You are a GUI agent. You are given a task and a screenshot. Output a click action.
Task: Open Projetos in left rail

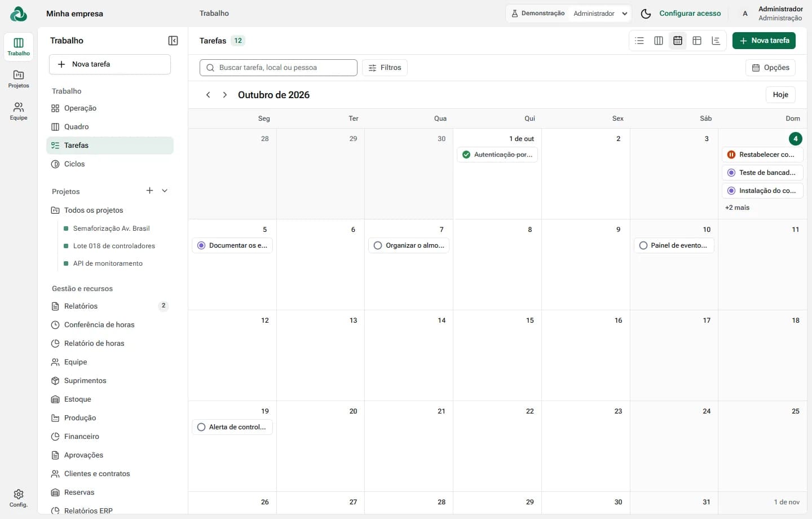pos(19,79)
